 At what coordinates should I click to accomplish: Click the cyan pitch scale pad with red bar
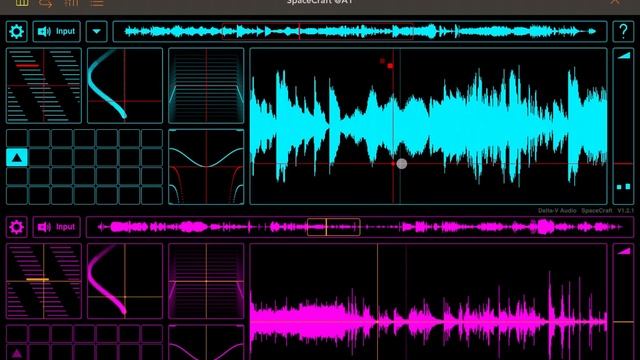click(44, 86)
